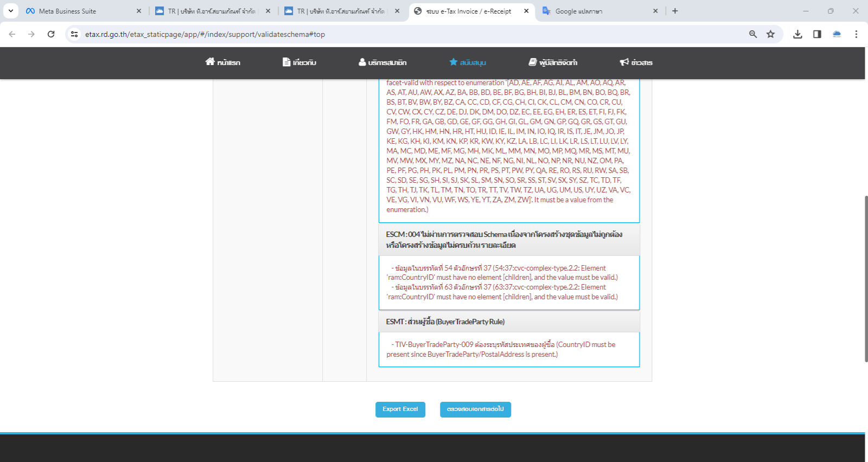Open the browser downloads icon

[797, 34]
